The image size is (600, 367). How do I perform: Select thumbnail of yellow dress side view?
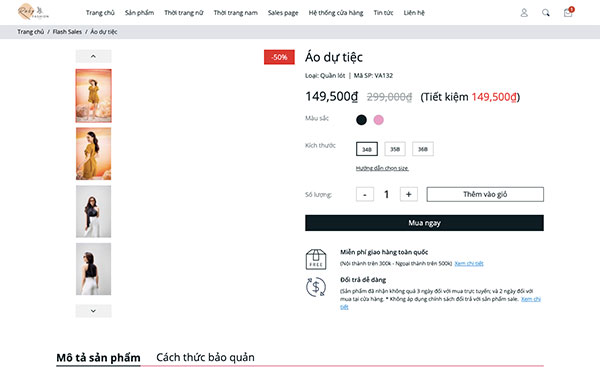(93, 153)
